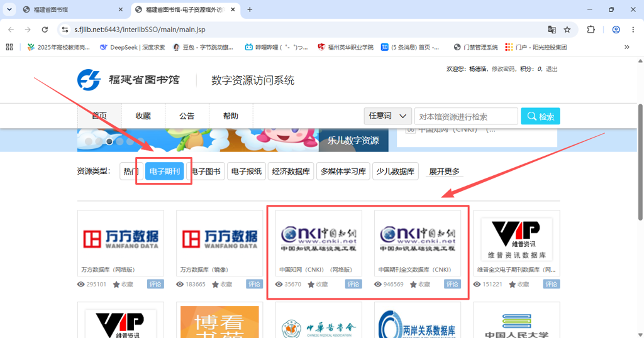
Task: Click the page vertical scrollbar
Action: 640,162
